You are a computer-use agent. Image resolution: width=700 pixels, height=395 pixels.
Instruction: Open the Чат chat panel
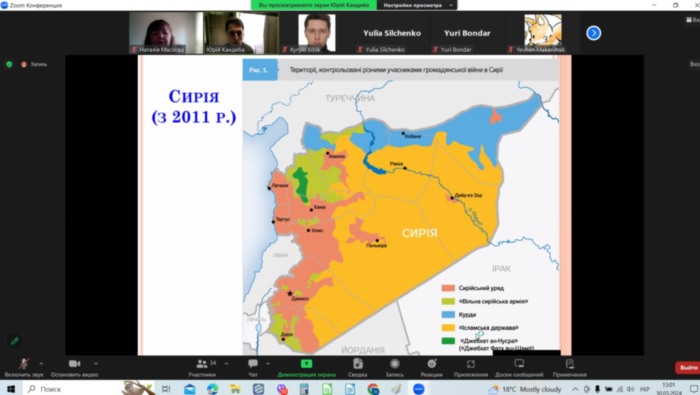click(x=253, y=368)
